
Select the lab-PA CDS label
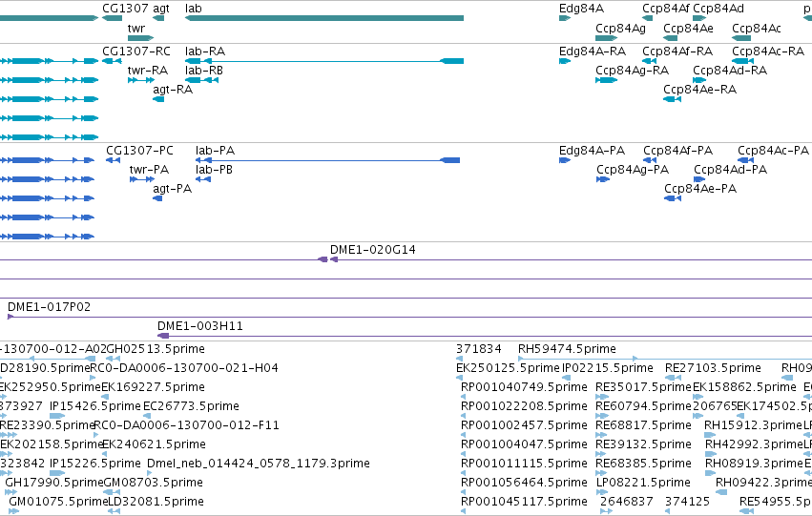(215, 151)
